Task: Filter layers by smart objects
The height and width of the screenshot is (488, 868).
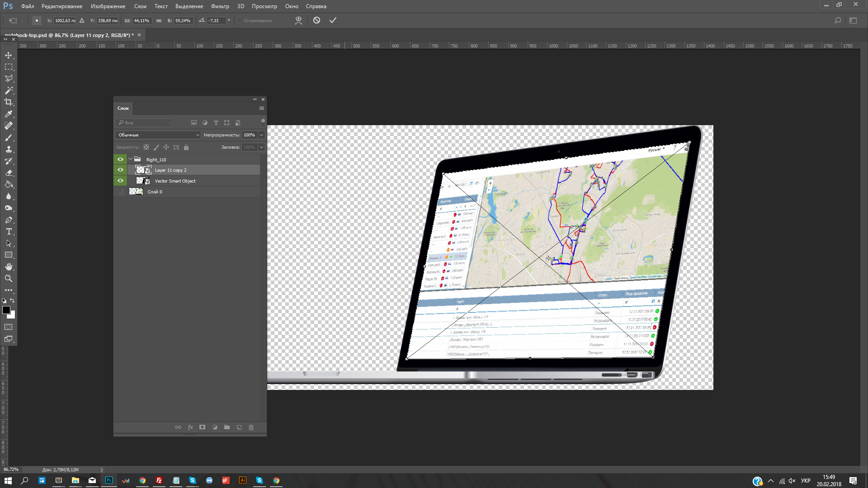Action: (238, 122)
